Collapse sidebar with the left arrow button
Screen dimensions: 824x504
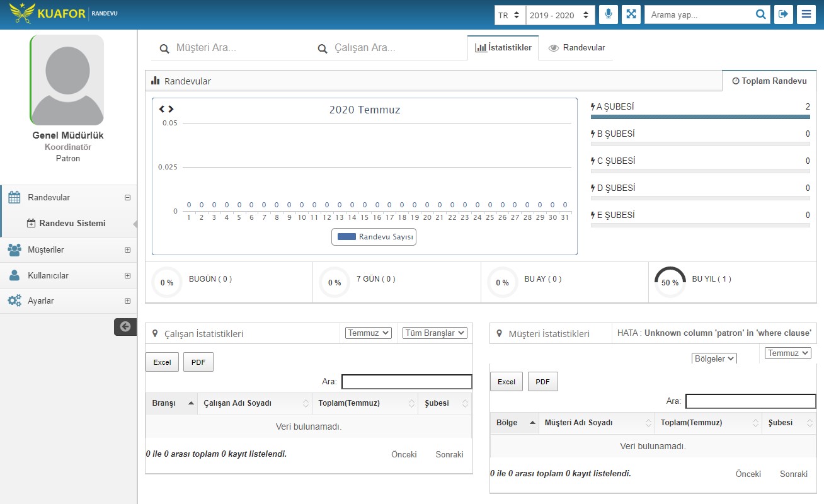coord(125,326)
